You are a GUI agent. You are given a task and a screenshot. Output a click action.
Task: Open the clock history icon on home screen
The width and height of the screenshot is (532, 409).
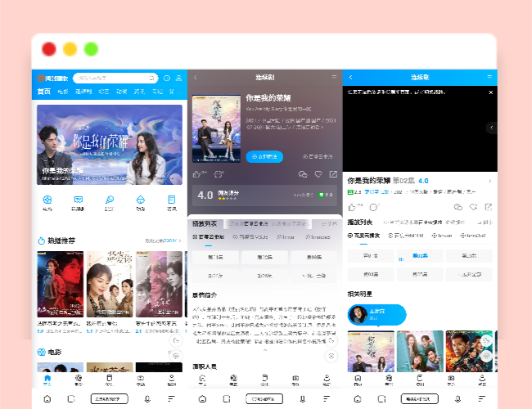pos(167,78)
